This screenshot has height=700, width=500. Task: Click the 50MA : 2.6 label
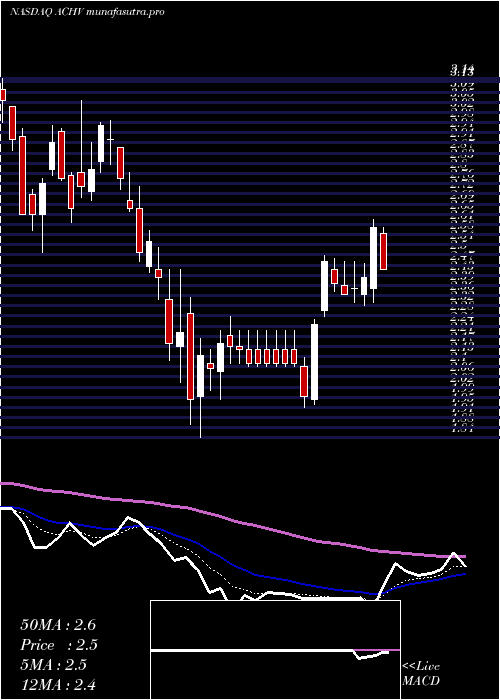coord(58,625)
